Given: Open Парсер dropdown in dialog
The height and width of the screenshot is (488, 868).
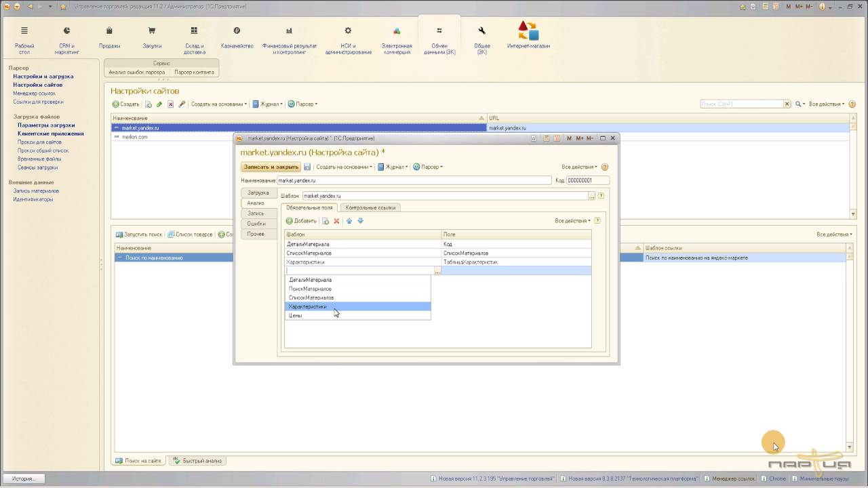Looking at the screenshot, I should (x=429, y=167).
